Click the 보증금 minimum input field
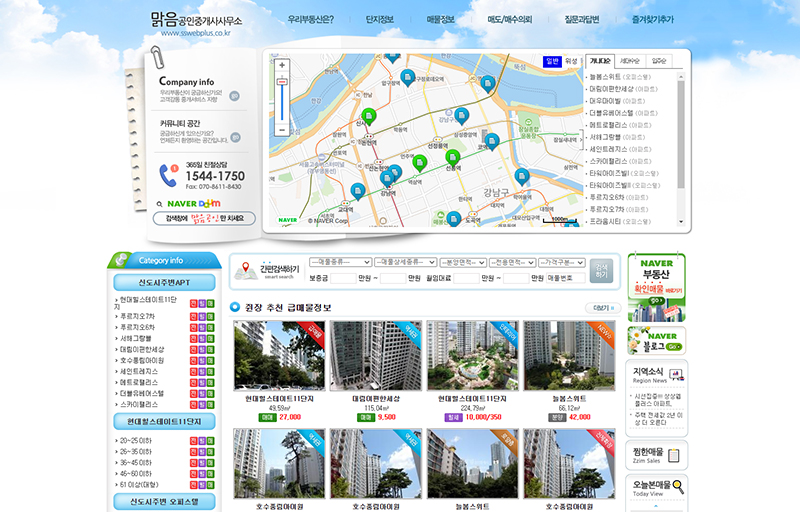The width and height of the screenshot is (800, 512). [343, 278]
